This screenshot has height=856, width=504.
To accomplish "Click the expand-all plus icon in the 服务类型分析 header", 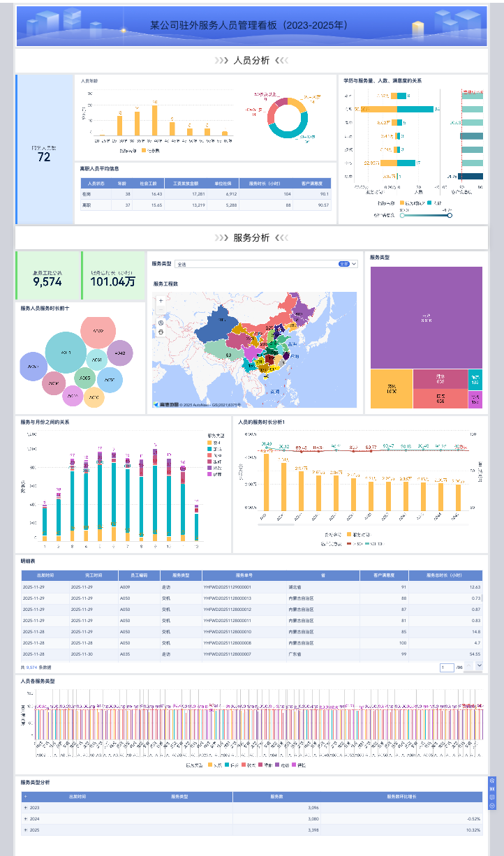I will (26, 796).
